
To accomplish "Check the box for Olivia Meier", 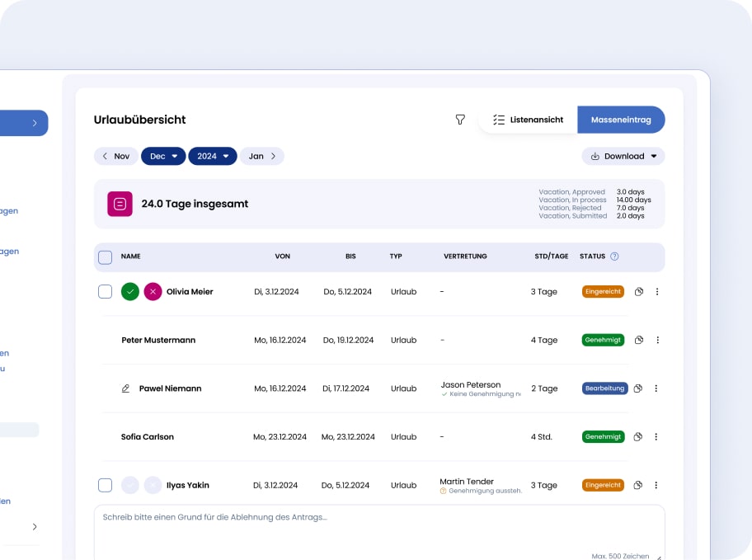I will (x=105, y=291).
